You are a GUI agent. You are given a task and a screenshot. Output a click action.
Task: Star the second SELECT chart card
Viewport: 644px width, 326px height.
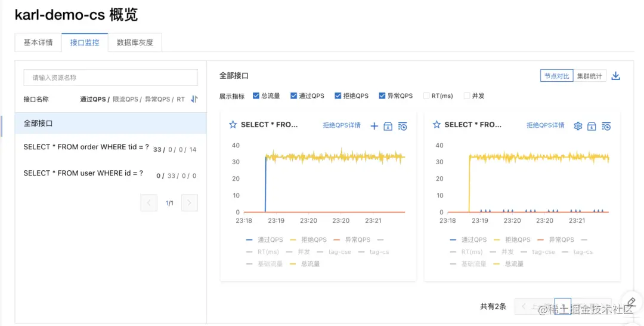click(x=436, y=125)
